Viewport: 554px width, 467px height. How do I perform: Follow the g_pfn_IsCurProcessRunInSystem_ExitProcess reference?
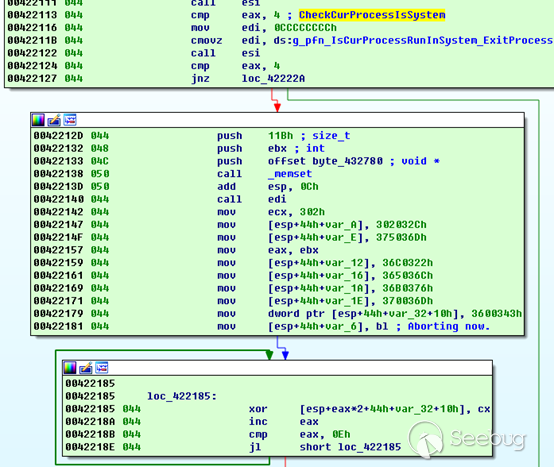pos(423,40)
